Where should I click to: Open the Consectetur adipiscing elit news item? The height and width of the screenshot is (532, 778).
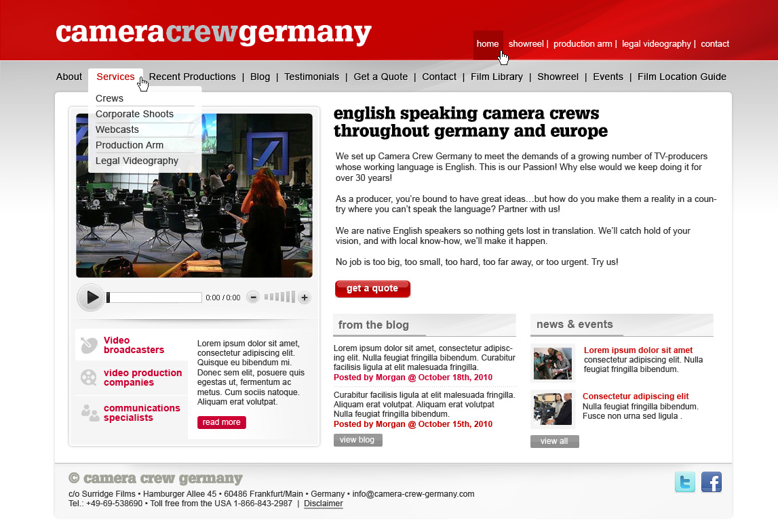636,396
